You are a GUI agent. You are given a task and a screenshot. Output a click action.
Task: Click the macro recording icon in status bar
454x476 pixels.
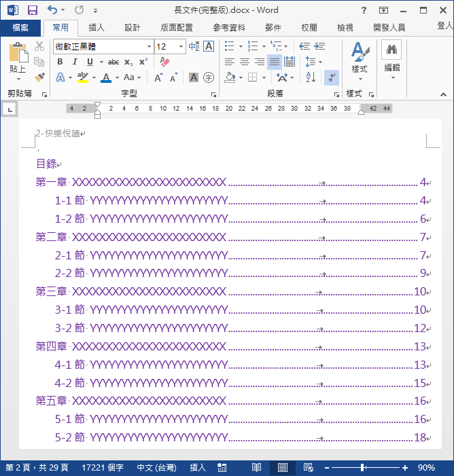pos(222,467)
